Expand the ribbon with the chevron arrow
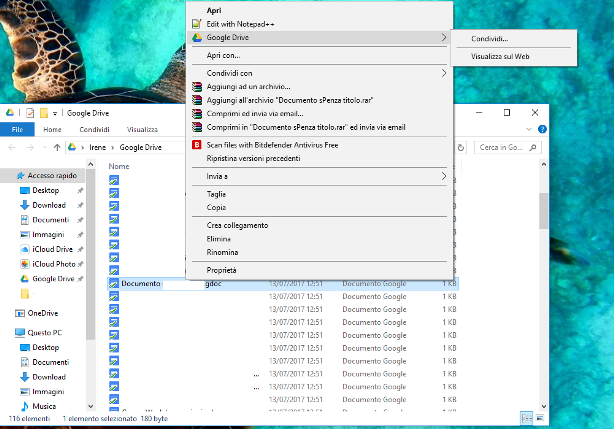This screenshot has height=429, width=614. (x=527, y=130)
